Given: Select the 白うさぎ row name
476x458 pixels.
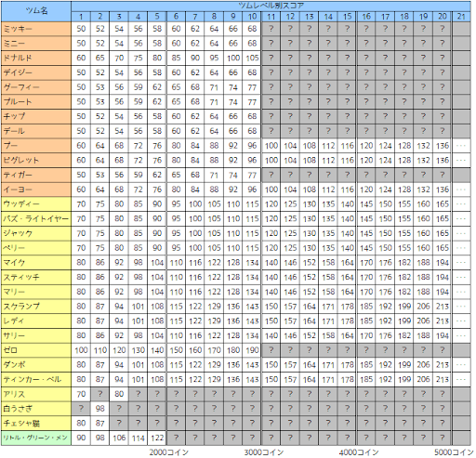Looking at the screenshot, I should point(36,409).
